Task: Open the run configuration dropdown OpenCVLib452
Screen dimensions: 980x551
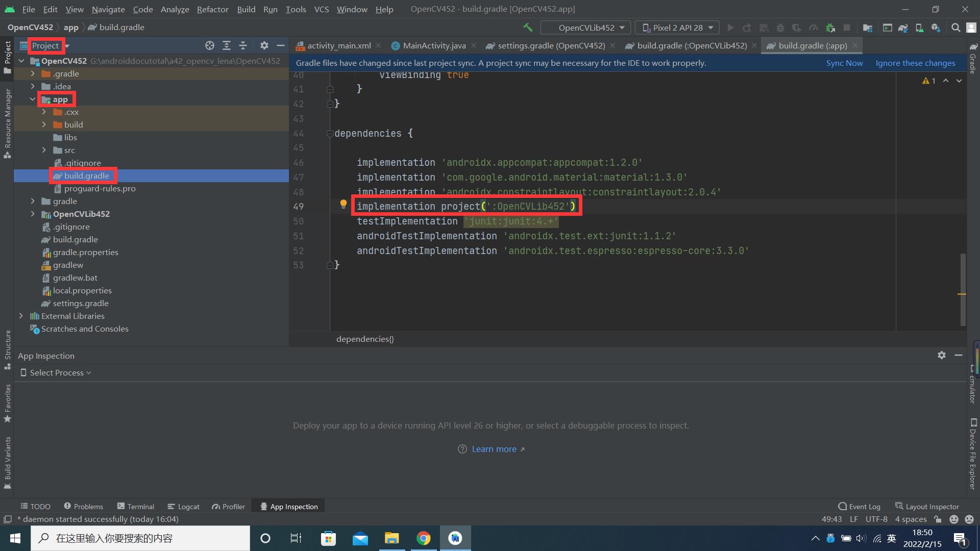Action: 585,27
